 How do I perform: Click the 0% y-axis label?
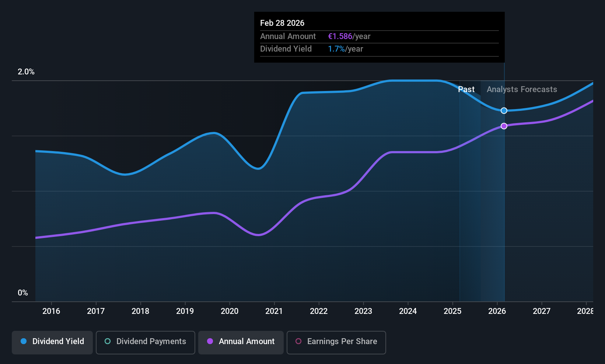(x=23, y=293)
